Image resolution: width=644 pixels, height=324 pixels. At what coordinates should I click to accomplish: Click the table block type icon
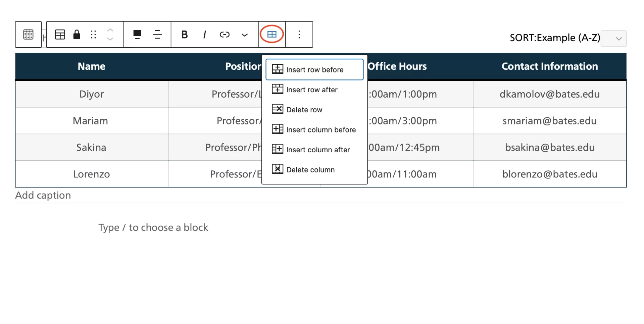(60, 35)
